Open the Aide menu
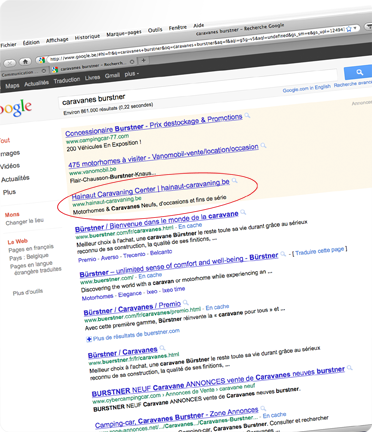Image resolution: width=372 pixels, height=432 pixels. [x=199, y=26]
